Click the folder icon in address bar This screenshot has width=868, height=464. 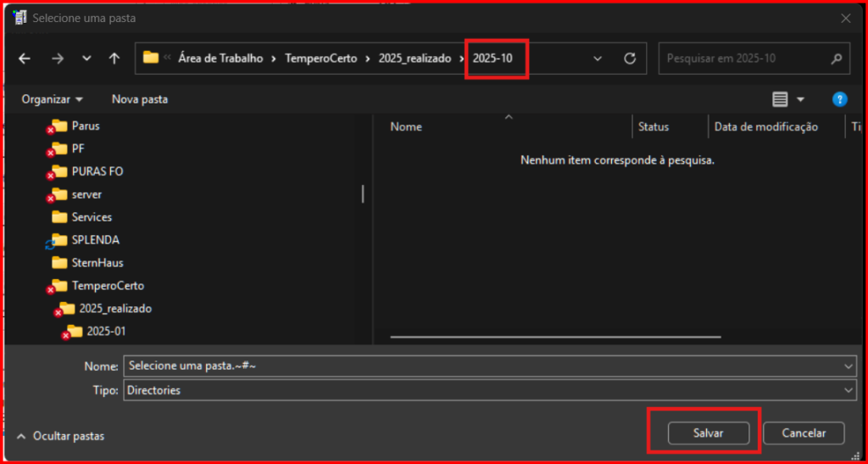click(151, 58)
